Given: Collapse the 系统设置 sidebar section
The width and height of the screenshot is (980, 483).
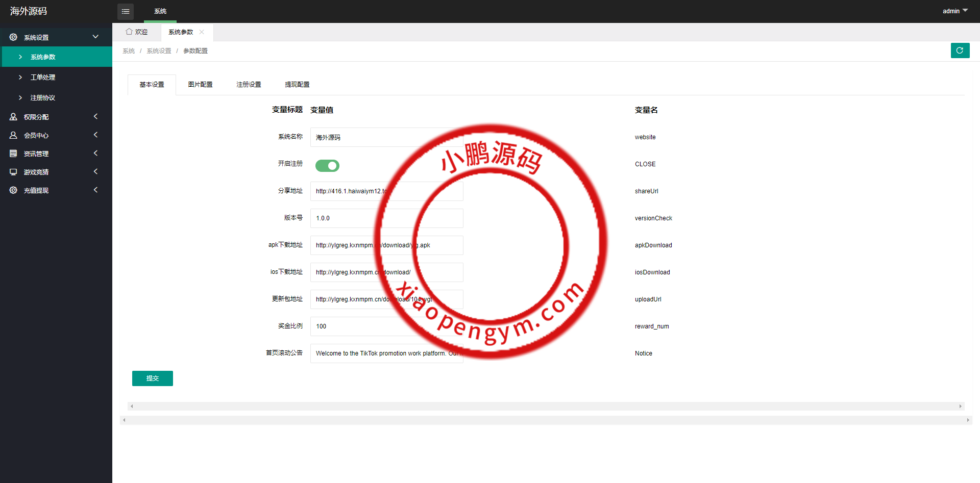Looking at the screenshot, I should point(95,37).
